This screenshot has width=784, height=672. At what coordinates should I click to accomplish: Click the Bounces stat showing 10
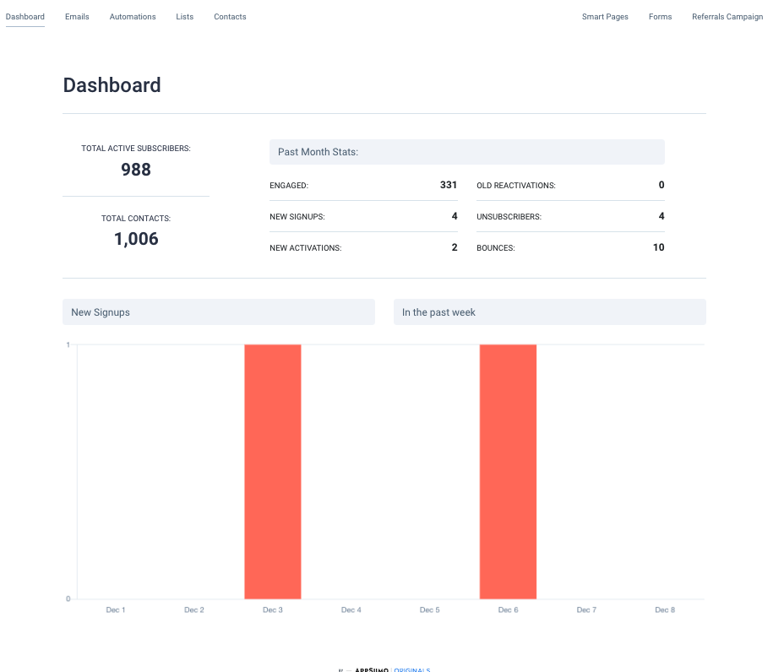pos(659,247)
